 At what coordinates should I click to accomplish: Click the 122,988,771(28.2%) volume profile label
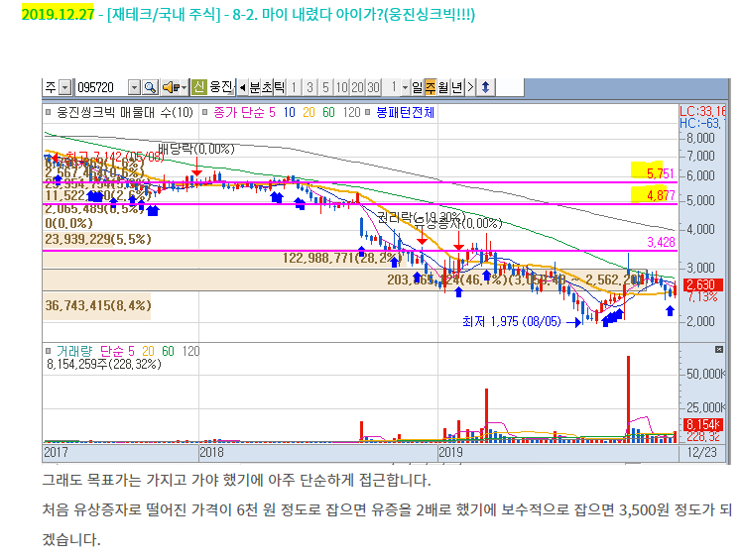[342, 258]
